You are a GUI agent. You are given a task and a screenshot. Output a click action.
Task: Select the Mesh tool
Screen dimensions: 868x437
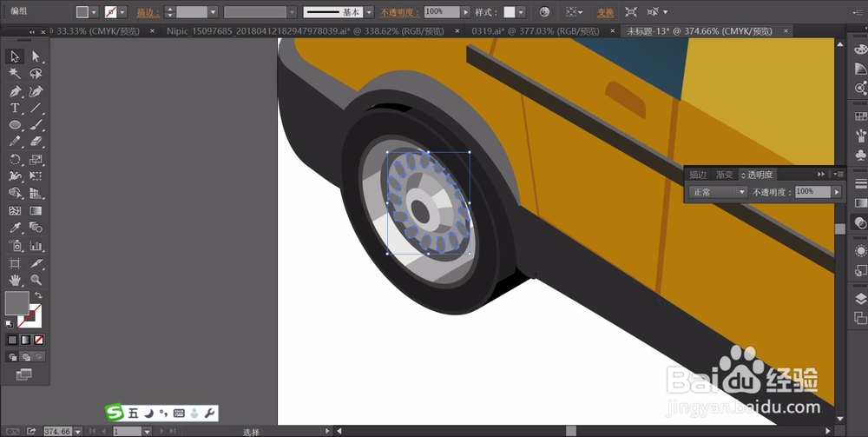(x=15, y=210)
